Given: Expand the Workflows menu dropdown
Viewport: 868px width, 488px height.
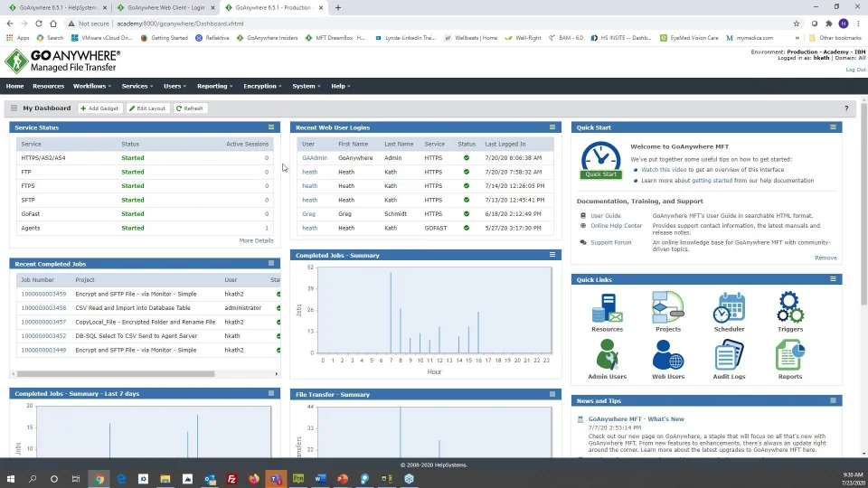Looking at the screenshot, I should click(x=91, y=86).
